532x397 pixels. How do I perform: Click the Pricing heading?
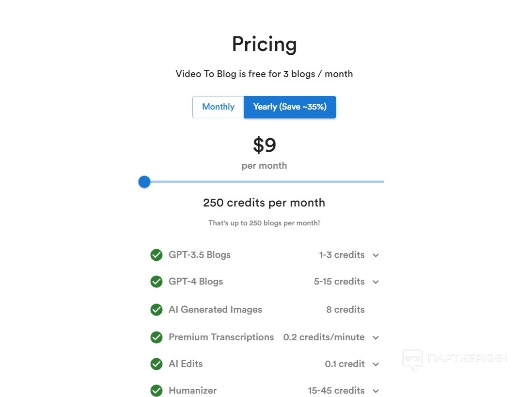click(x=264, y=44)
